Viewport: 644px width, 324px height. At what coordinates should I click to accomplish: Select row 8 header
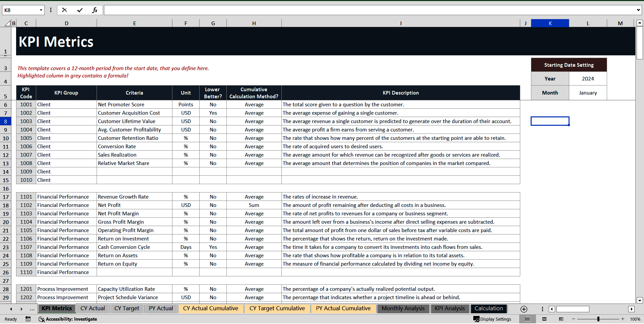(6, 121)
